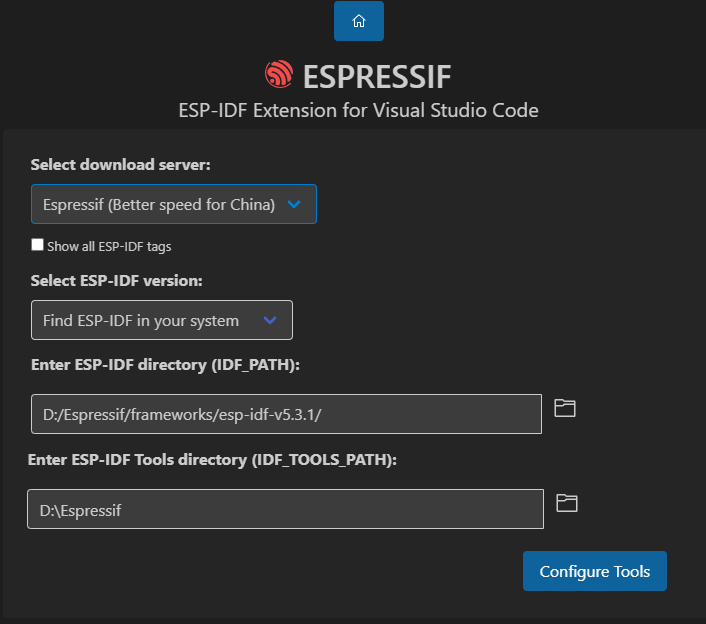Focus the IDF_PATH directory input field
706x624 pixels.
pos(286,414)
